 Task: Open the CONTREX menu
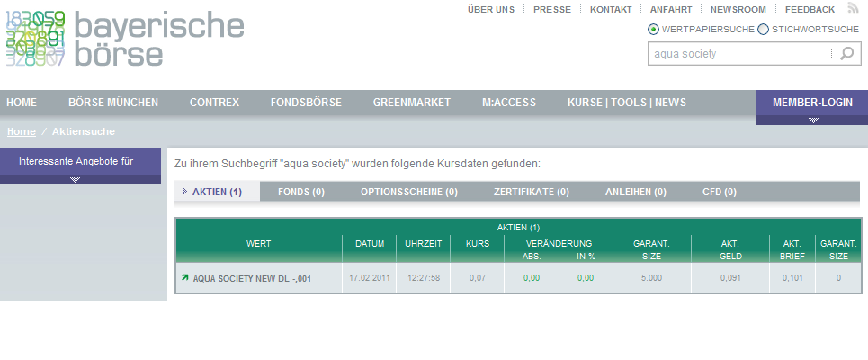[x=214, y=103]
